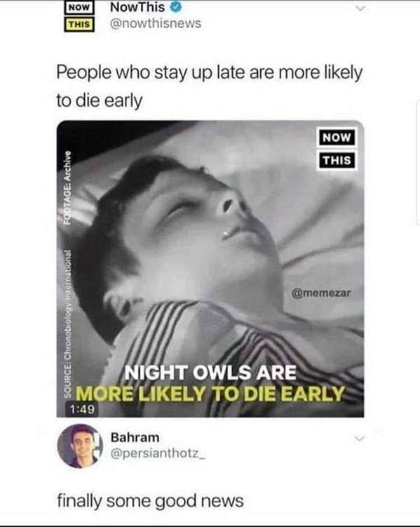Screen dimensions: 420x527
Task: Click the scrollbar at the right edge
Action: click(x=418, y=162)
